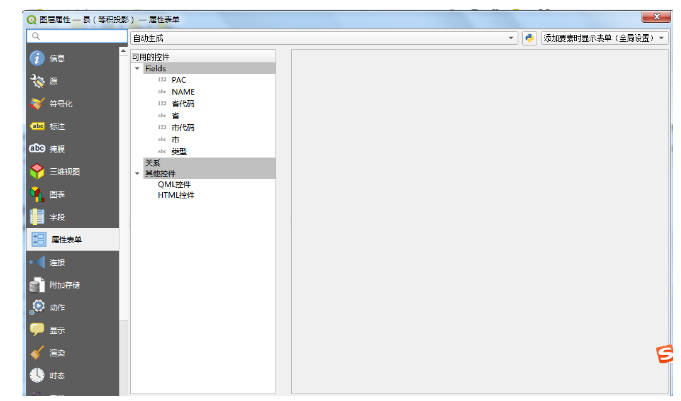
Task: Open the 时态 (Temporal) page
Action: (x=73, y=375)
